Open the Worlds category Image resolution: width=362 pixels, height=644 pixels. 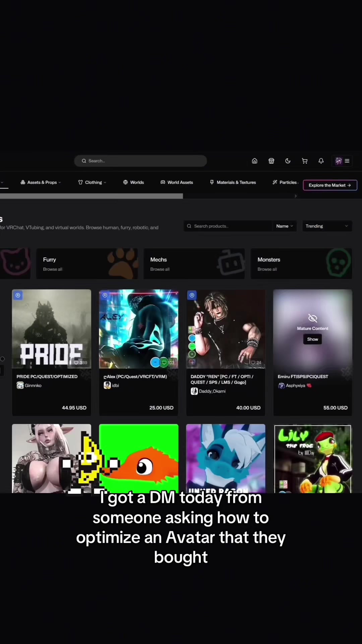[x=133, y=182]
